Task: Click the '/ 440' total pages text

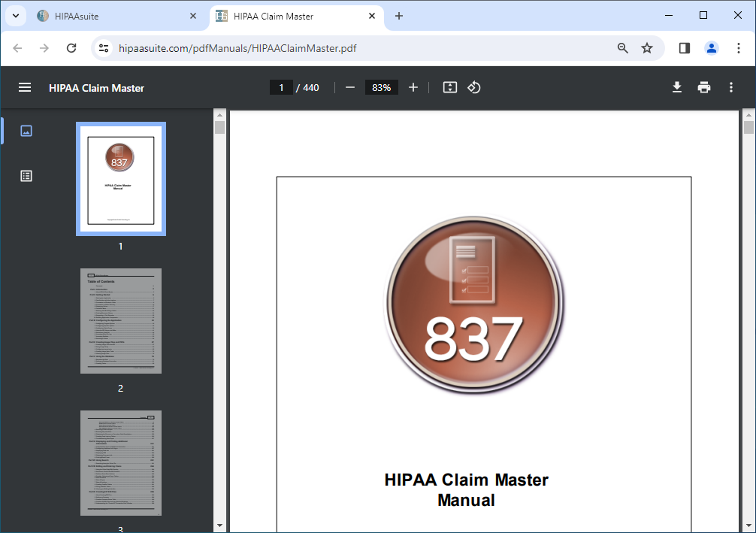Action: [x=307, y=87]
